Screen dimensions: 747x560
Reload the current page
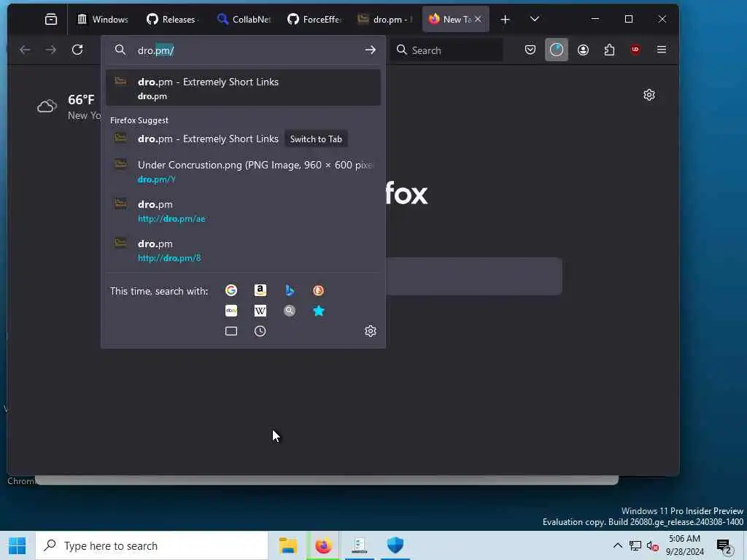click(77, 50)
